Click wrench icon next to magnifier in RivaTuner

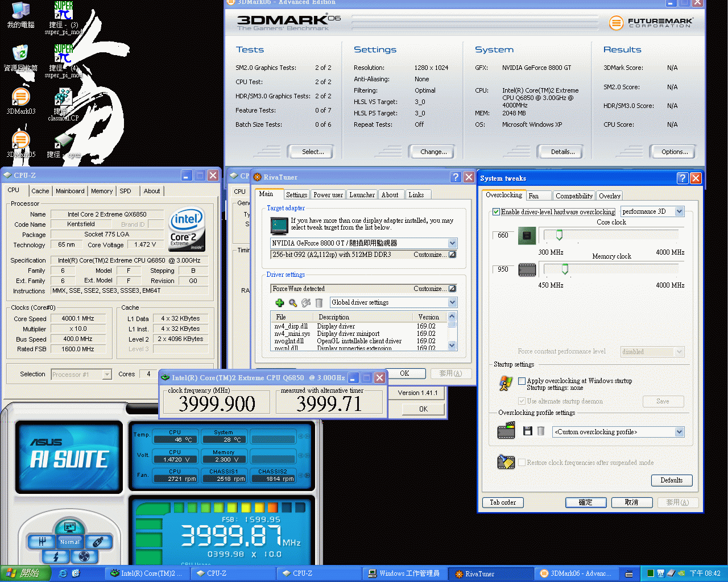306,303
